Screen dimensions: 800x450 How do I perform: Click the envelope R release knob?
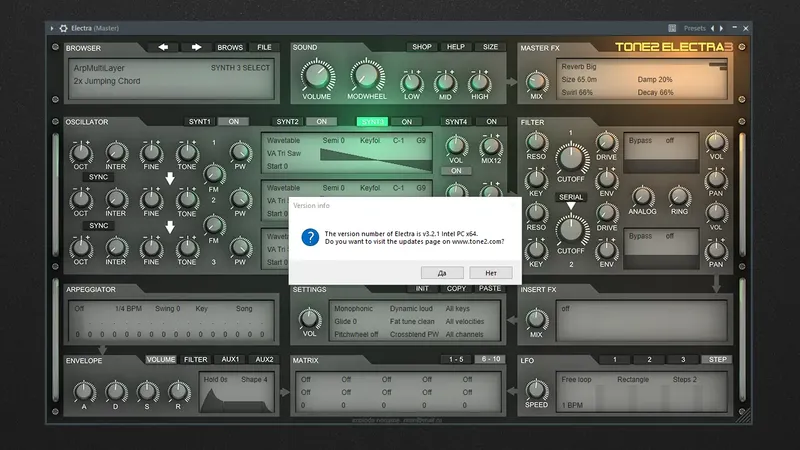coord(179,392)
